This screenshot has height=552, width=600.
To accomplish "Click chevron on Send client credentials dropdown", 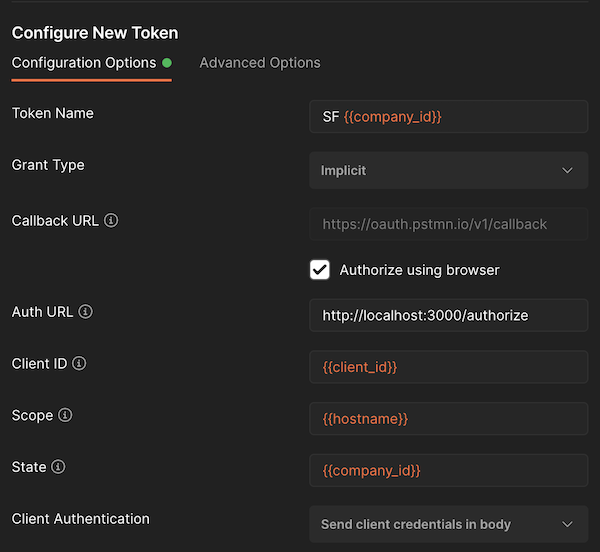I will point(568,524).
